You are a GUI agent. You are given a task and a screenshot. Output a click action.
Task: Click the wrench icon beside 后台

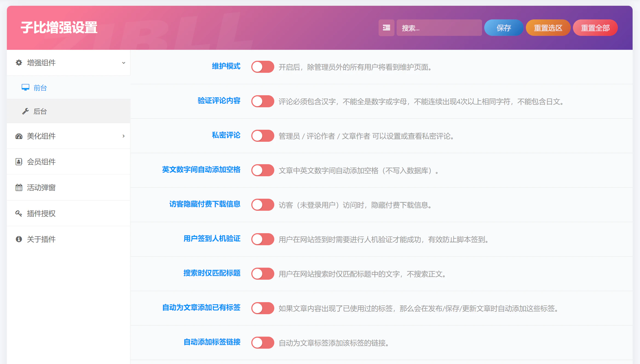pos(25,111)
